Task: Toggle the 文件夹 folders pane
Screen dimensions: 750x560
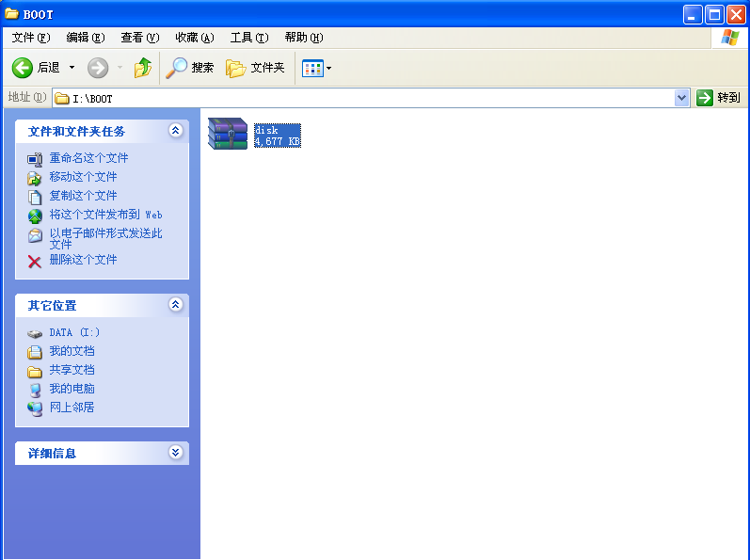Action: coord(255,68)
